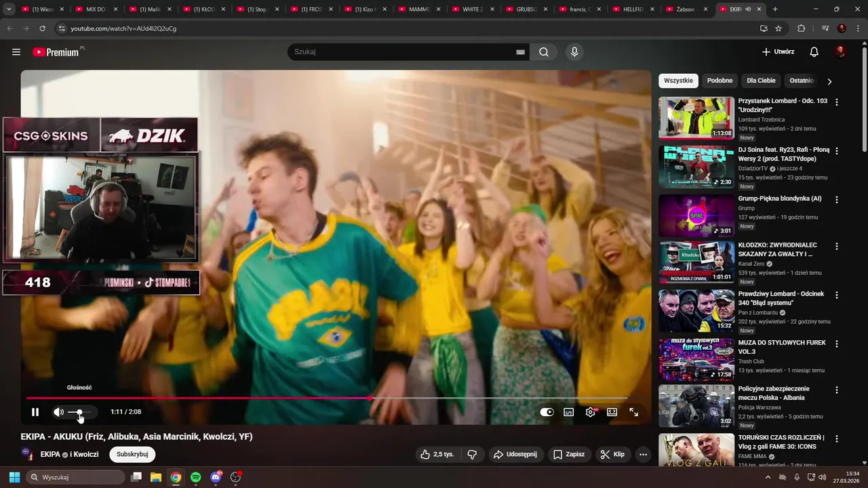Seek on the red video progress bar
The width and height of the screenshot is (868, 488).
click(x=327, y=398)
